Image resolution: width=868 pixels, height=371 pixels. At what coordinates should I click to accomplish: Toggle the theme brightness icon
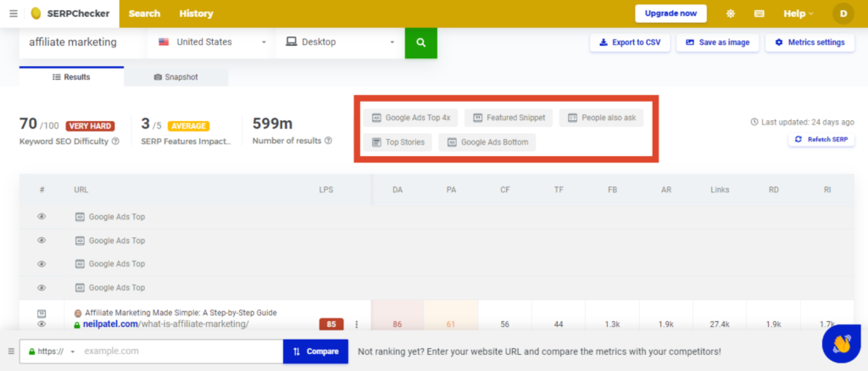coord(731,14)
